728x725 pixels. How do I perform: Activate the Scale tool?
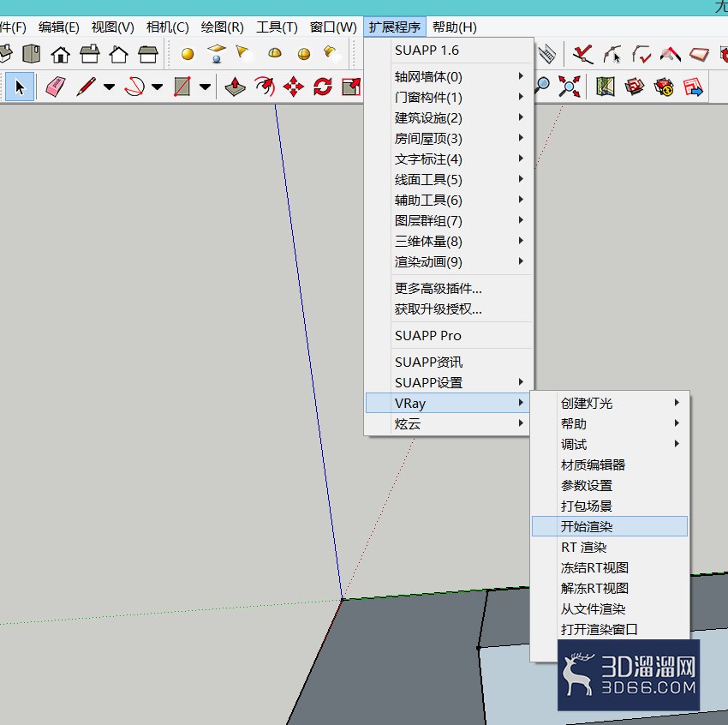(351, 87)
